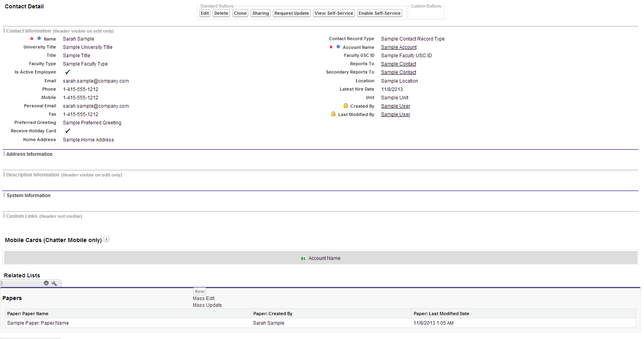Toggle the Is Active Employee checkmark
The width and height of the screenshot is (644, 339).
(68, 72)
